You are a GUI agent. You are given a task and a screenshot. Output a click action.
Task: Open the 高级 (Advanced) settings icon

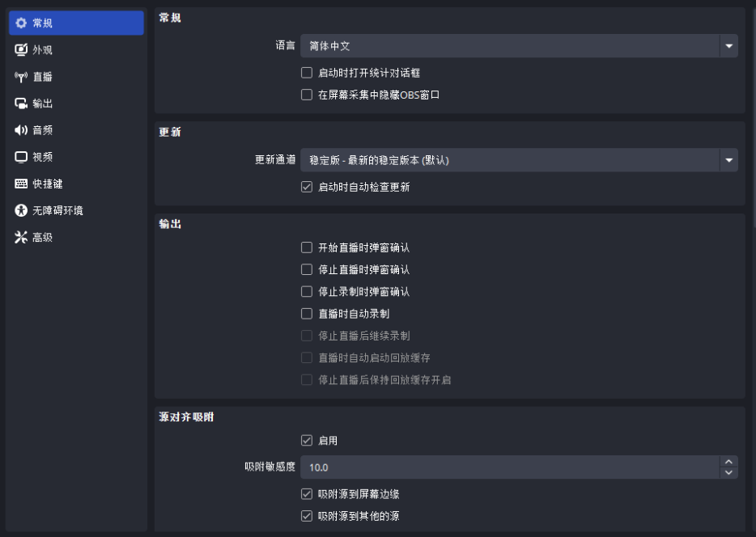(36, 237)
